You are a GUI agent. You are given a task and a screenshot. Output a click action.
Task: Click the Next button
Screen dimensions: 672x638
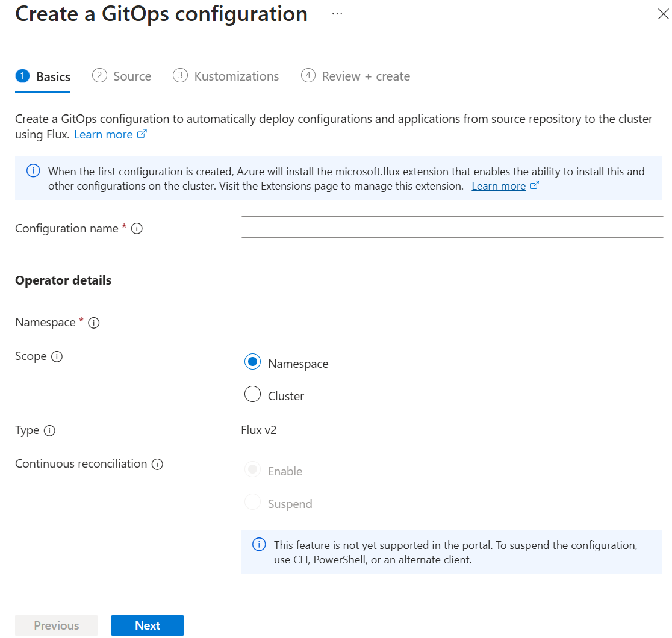[x=147, y=625]
